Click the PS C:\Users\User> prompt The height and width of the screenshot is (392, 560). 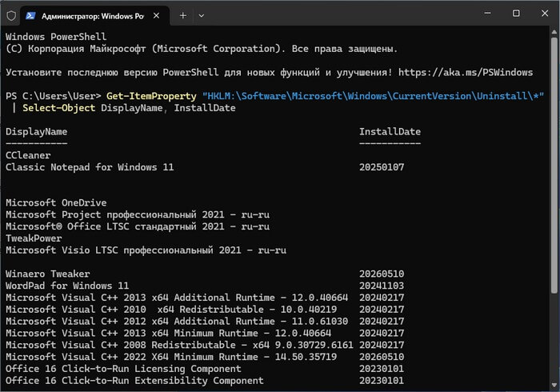54,96
